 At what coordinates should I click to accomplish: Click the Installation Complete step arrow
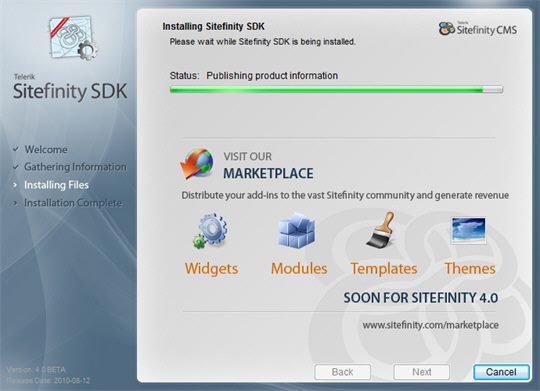point(15,203)
